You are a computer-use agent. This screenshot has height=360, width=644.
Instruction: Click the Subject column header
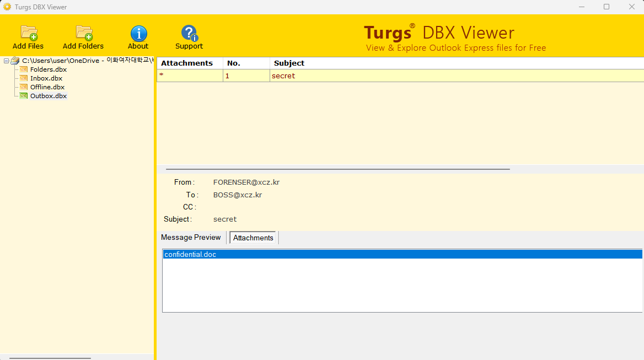point(457,63)
